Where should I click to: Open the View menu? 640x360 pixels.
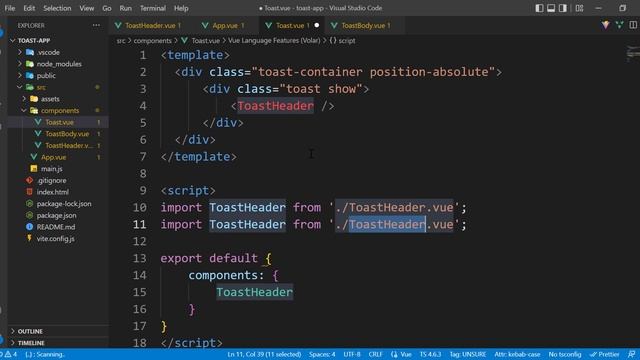coord(87,8)
